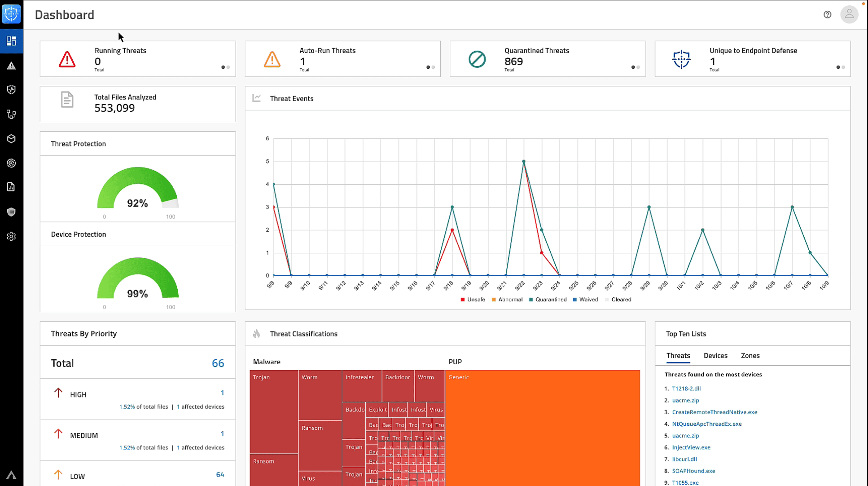Open the cube package sidebar icon
This screenshot has width=868, height=486.
(11, 139)
